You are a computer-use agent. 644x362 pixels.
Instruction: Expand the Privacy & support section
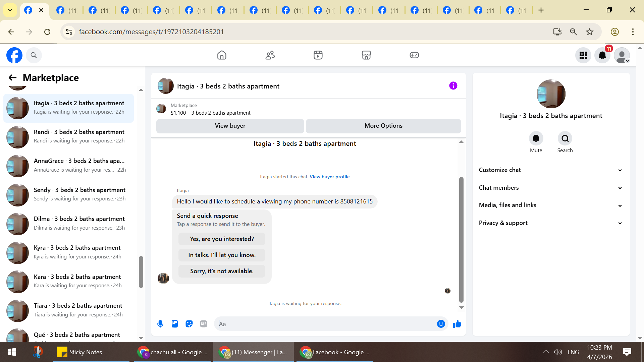pyautogui.click(x=551, y=223)
